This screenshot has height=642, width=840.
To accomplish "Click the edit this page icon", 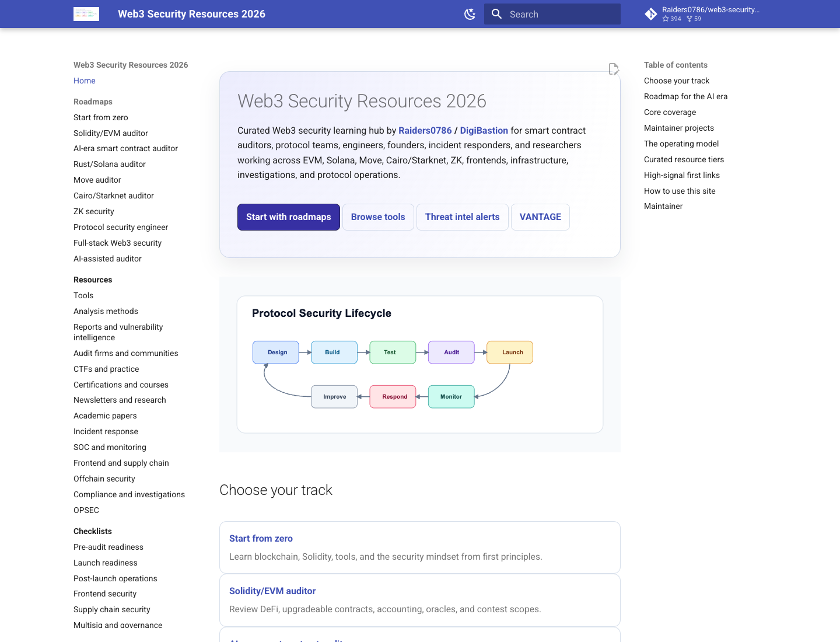I will click(x=614, y=69).
